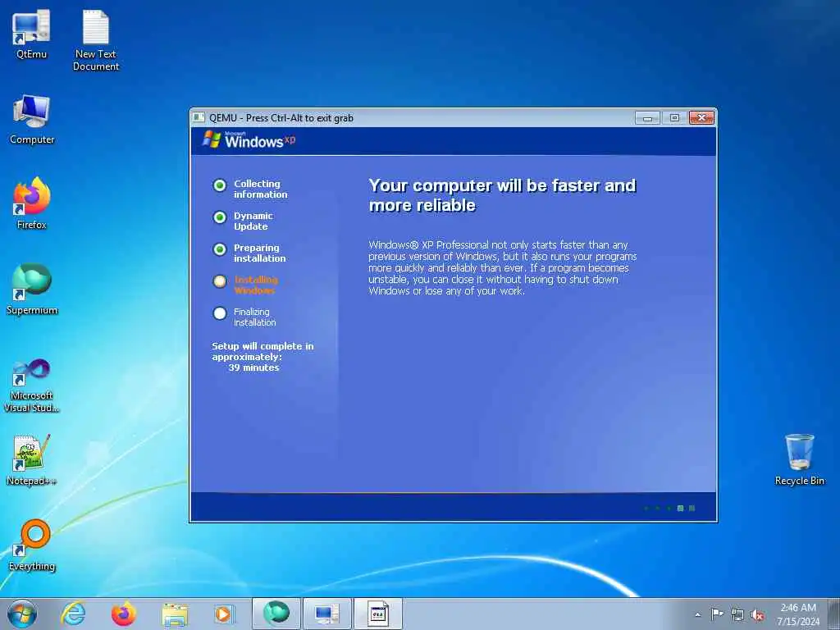This screenshot has height=630, width=840.
Task: Switch to the QEMU window taskbar button
Action: (377, 614)
